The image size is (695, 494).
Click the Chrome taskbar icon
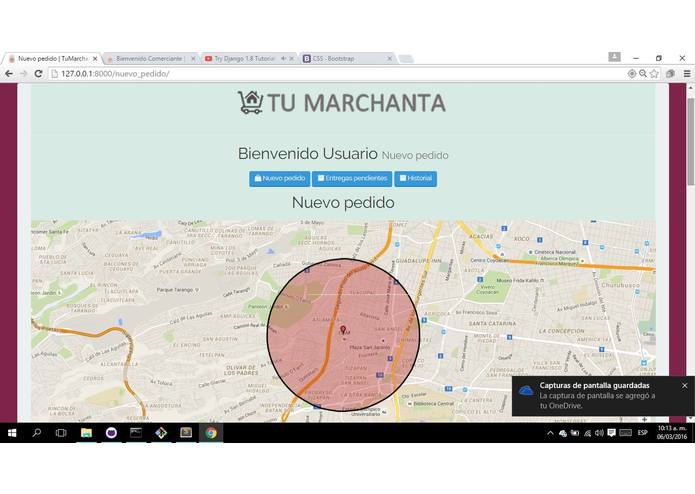(x=211, y=433)
